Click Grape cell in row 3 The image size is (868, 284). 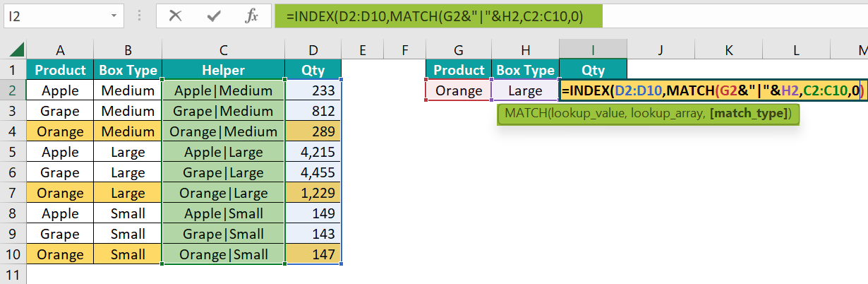(60, 111)
